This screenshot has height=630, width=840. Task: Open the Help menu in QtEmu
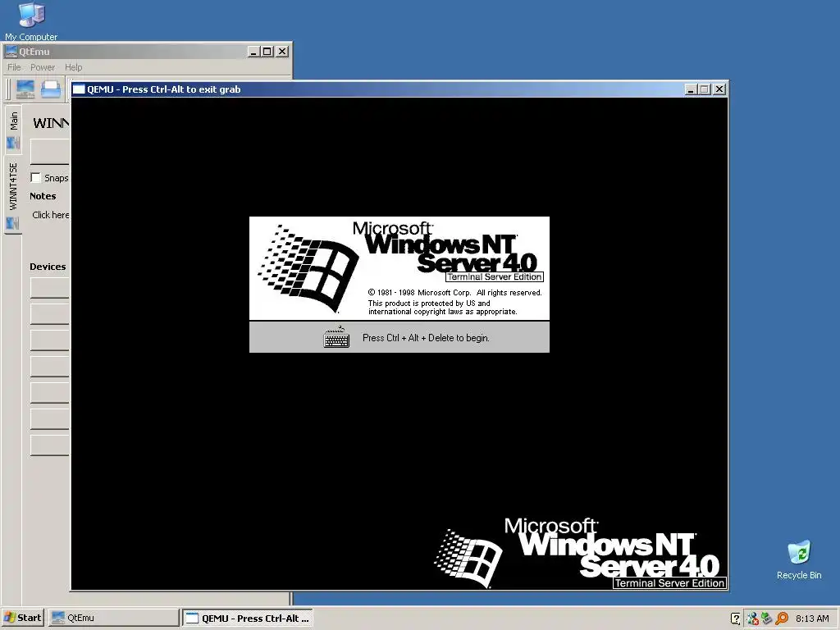[73, 67]
